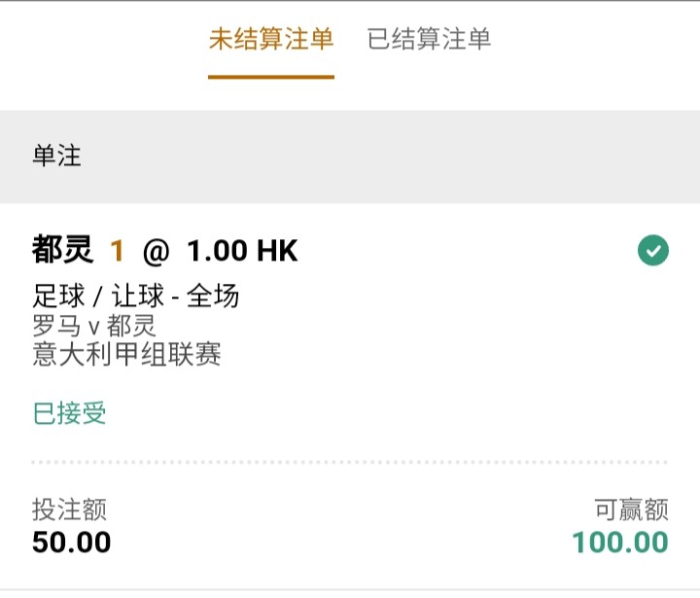
Task: Click the dotted divider line in the bet card
Action: (x=350, y=462)
